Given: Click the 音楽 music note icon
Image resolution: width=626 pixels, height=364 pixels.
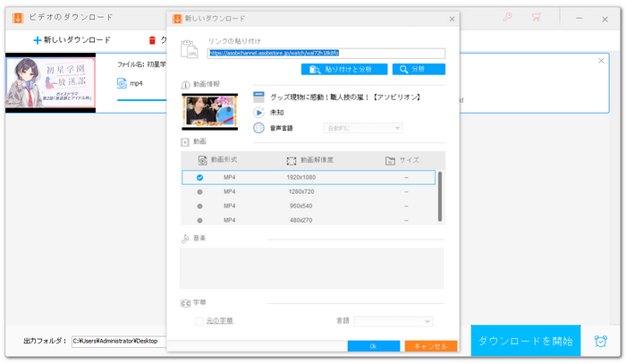Looking at the screenshot, I should click(185, 239).
